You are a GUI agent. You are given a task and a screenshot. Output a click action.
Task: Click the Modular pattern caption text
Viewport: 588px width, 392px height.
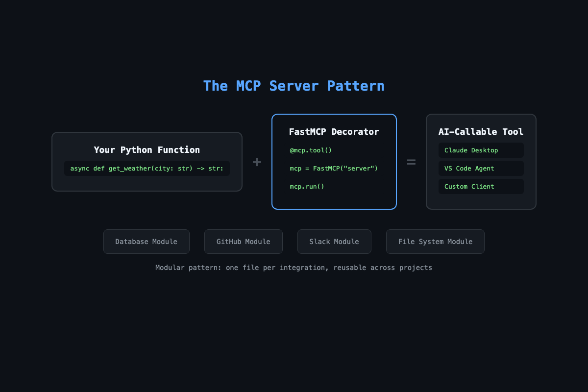(294, 268)
